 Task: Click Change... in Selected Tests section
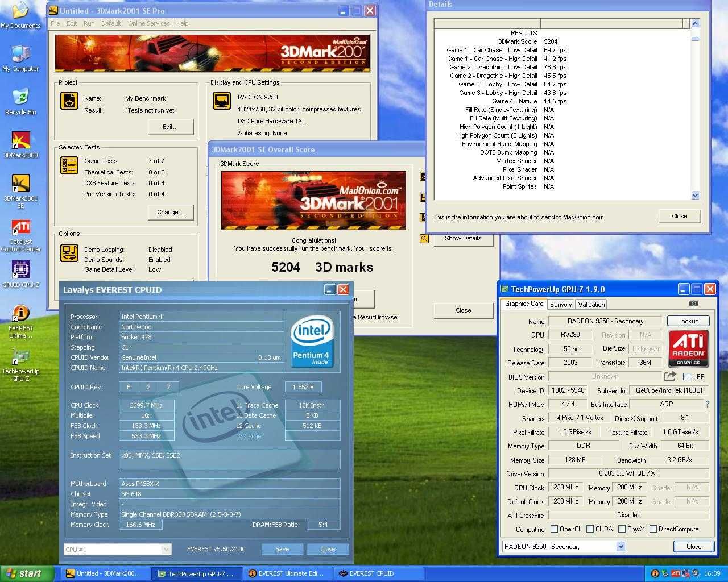pos(170,212)
